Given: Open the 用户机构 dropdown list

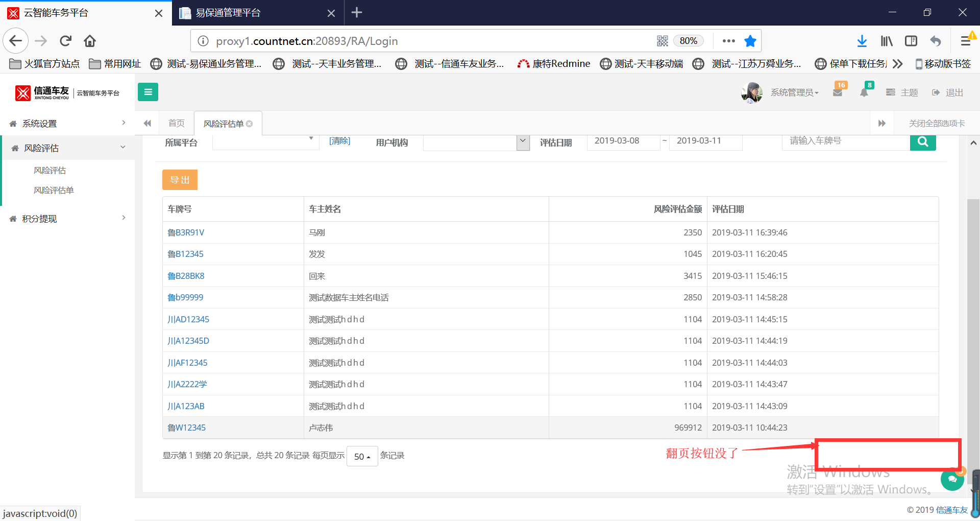Looking at the screenshot, I should (523, 142).
